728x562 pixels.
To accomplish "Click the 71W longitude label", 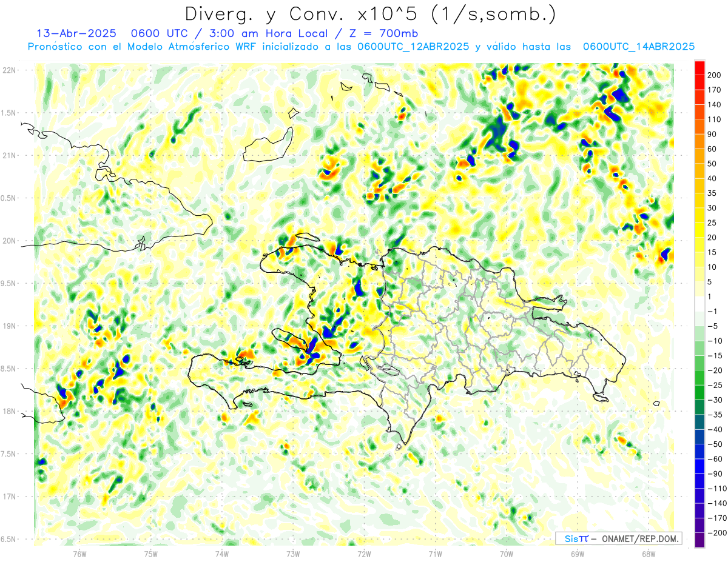I will click(x=435, y=554).
